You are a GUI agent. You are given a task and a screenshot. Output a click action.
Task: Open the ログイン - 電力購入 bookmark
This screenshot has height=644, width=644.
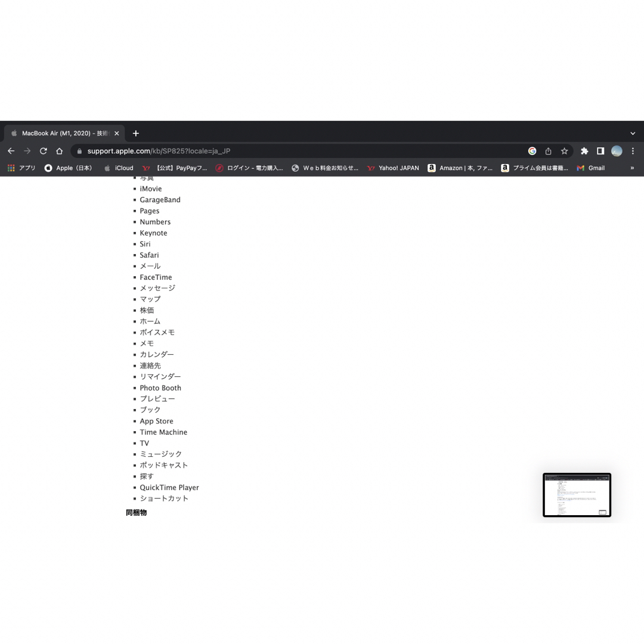click(249, 168)
